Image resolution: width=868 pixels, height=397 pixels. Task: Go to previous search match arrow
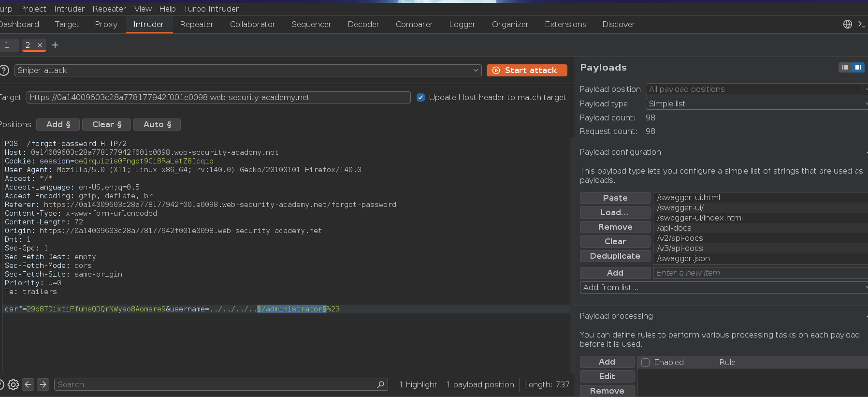click(x=29, y=384)
